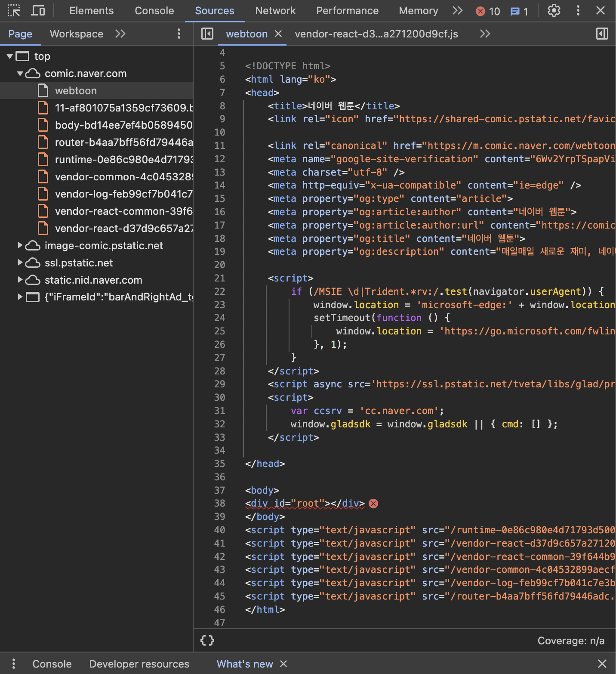This screenshot has height=674, width=616.
Task: Expand the static.nid.naver.com domain
Action: pyautogui.click(x=20, y=280)
